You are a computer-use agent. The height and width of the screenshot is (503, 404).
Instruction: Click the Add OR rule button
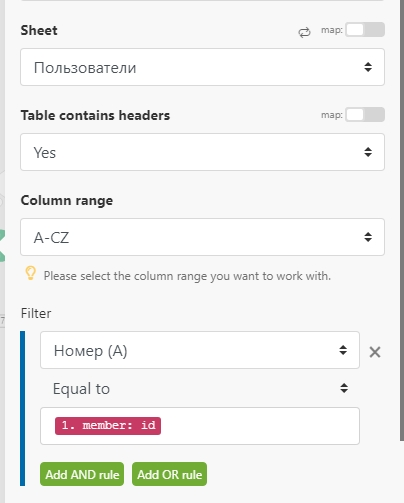click(169, 474)
